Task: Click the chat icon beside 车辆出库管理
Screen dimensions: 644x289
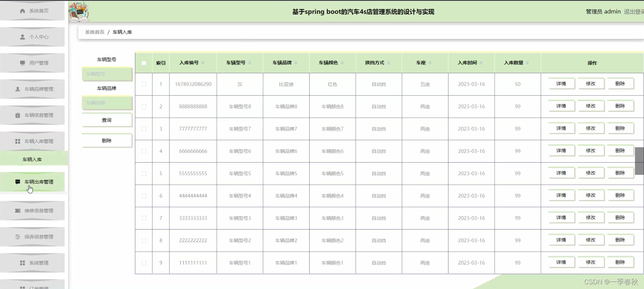Action: 18,182
